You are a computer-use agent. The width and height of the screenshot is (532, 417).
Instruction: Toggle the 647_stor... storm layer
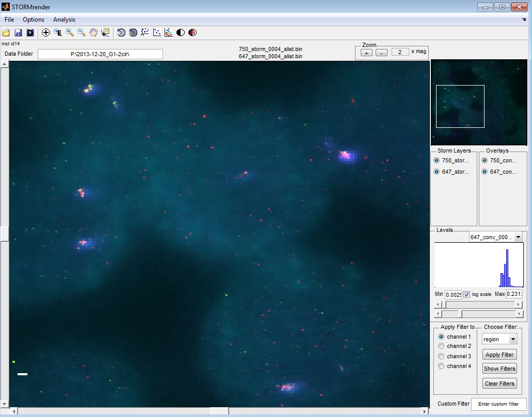437,172
